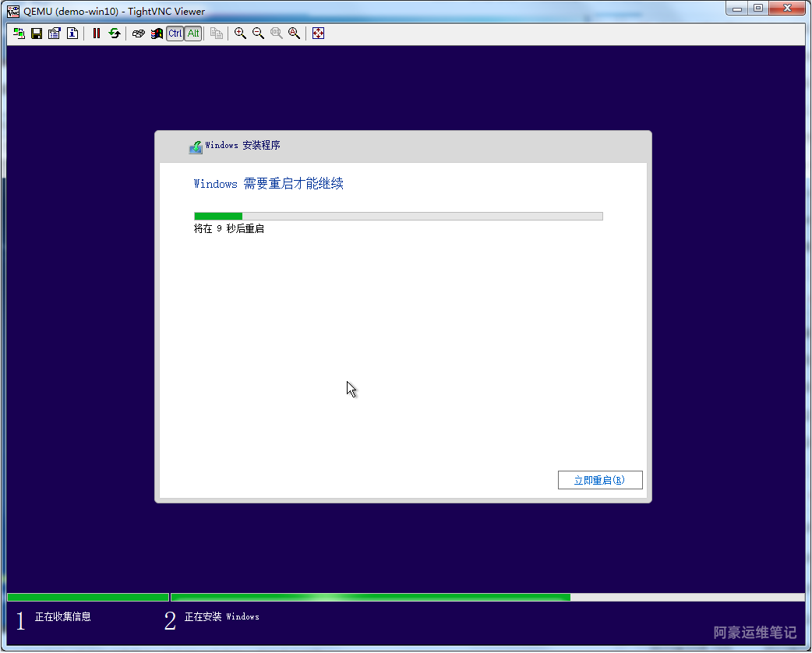Refresh the remote screen
812x653 pixels.
coord(115,34)
